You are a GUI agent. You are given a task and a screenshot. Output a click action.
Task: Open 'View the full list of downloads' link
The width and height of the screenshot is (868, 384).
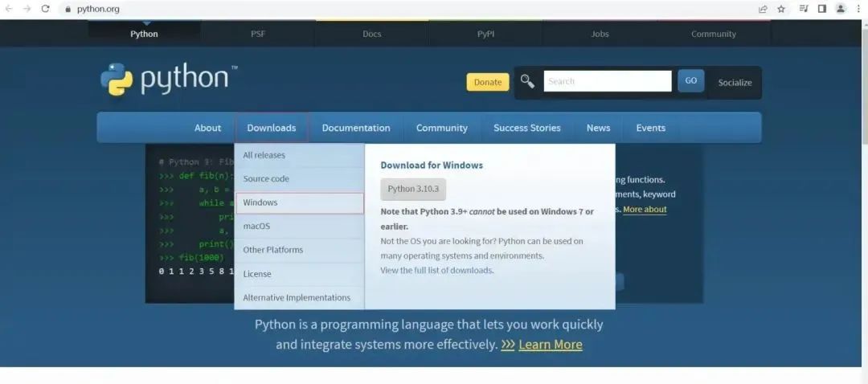click(x=436, y=270)
